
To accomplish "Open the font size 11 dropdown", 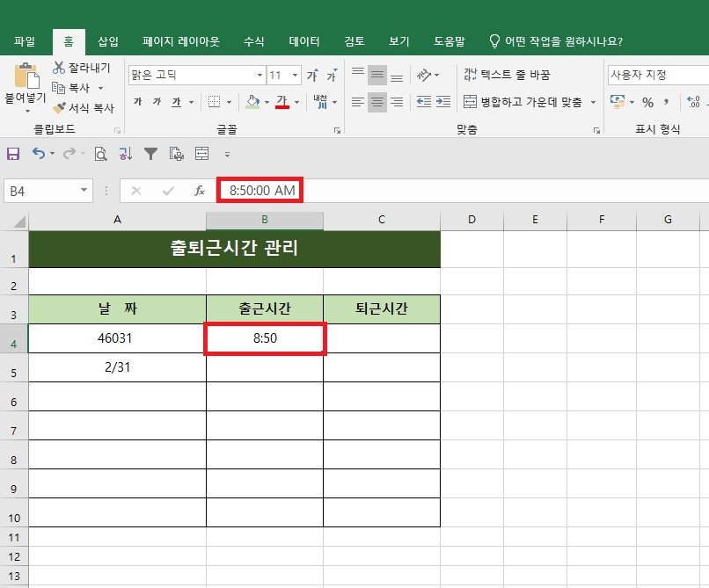I will [x=295, y=75].
